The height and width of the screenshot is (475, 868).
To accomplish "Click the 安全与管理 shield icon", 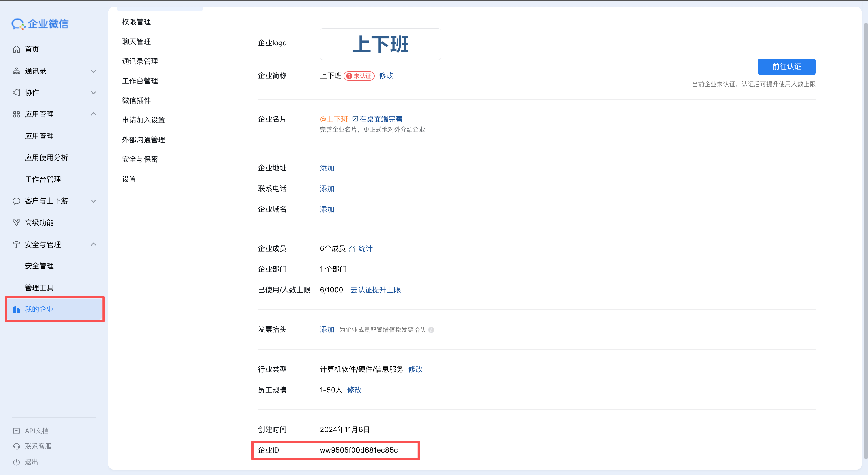I will click(x=16, y=244).
